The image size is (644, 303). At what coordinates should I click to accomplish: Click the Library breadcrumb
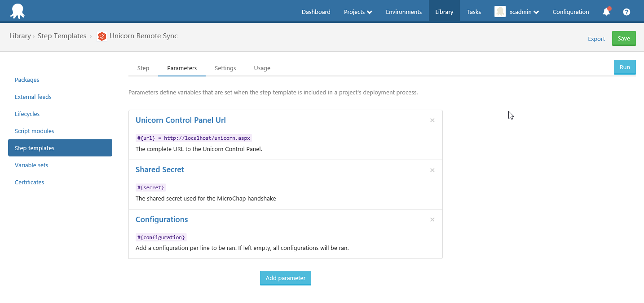pos(20,36)
